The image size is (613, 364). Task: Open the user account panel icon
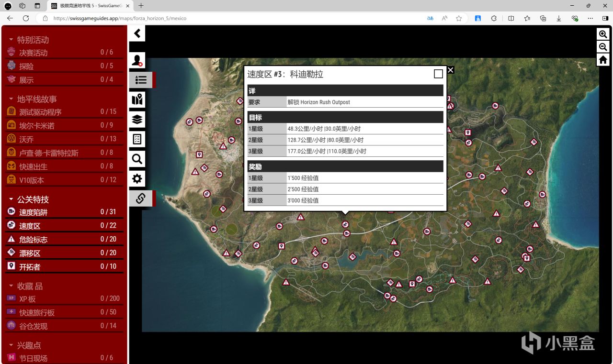point(137,61)
